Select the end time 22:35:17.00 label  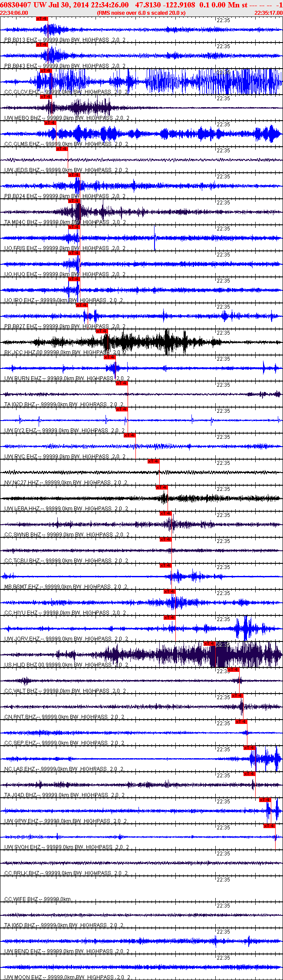[x=269, y=13]
